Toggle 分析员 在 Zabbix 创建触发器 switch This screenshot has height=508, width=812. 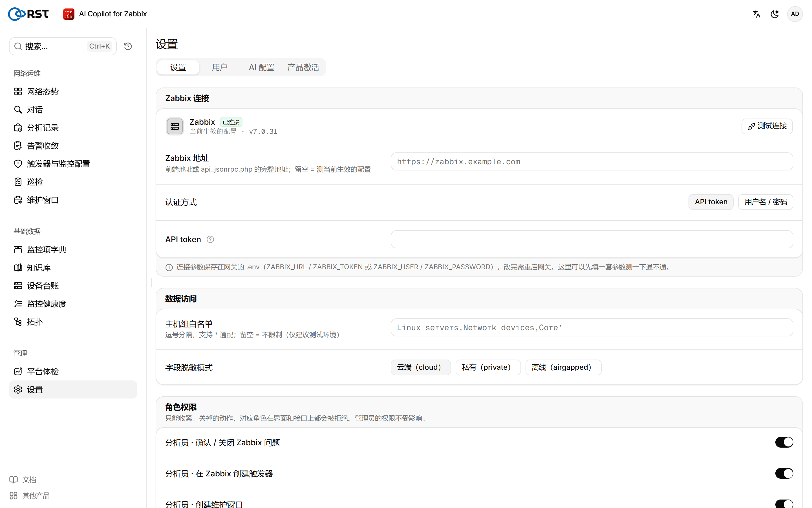(784, 473)
